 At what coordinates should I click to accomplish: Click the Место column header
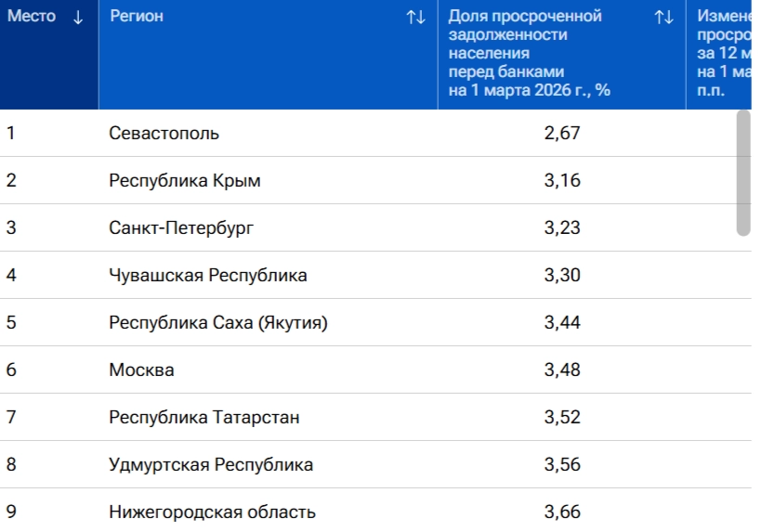pos(31,17)
